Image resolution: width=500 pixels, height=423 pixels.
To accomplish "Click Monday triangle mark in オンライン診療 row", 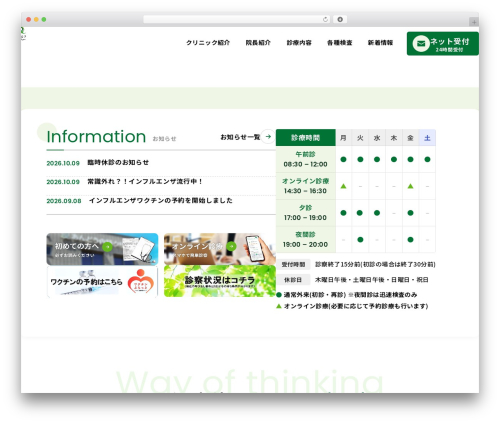I will point(343,186).
